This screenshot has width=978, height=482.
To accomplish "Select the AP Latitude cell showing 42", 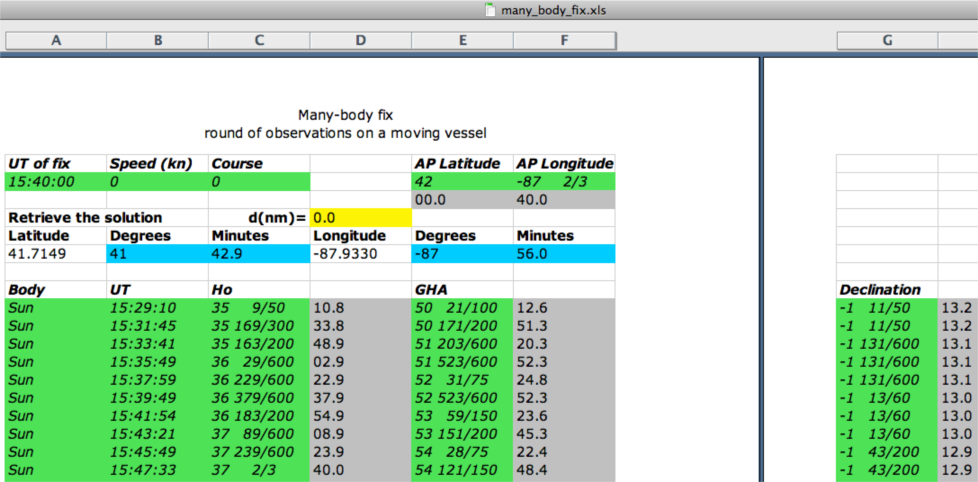I will click(x=462, y=182).
